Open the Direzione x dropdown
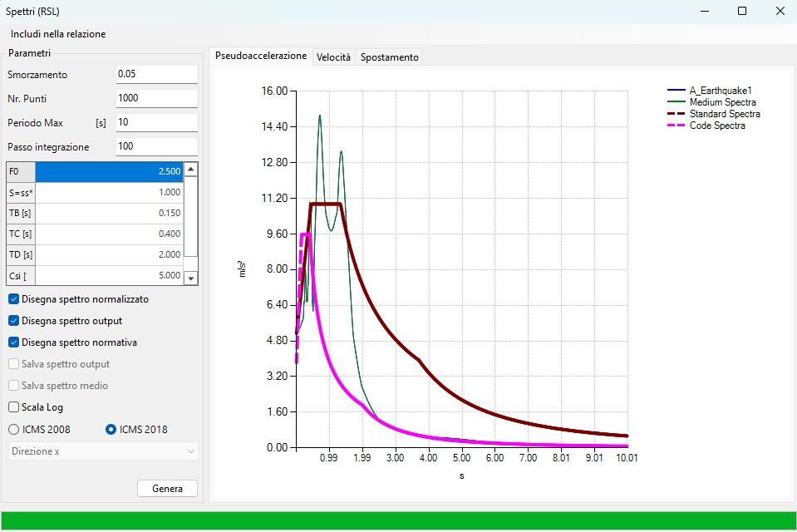This screenshot has height=532, width=797. 103,451
